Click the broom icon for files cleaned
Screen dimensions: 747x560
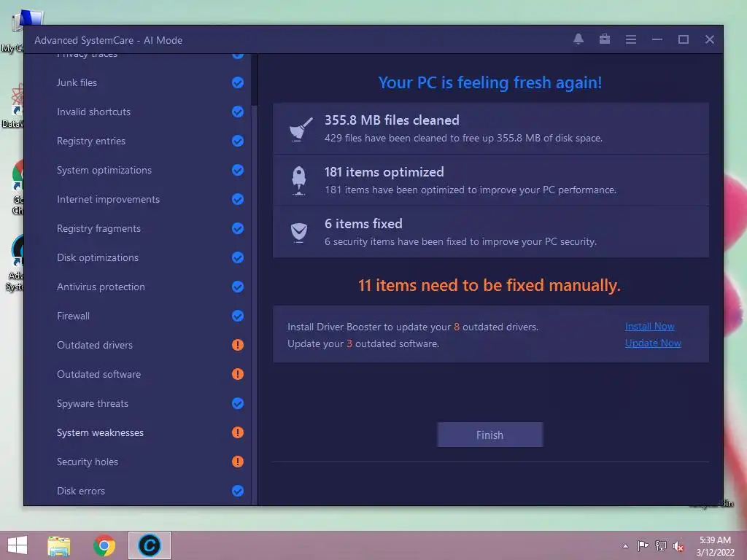[301, 128]
